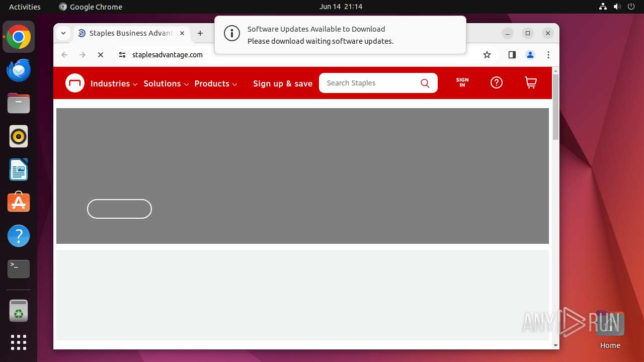Toggle the Chrome side panel
Image resolution: width=644 pixels, height=362 pixels.
click(512, 55)
